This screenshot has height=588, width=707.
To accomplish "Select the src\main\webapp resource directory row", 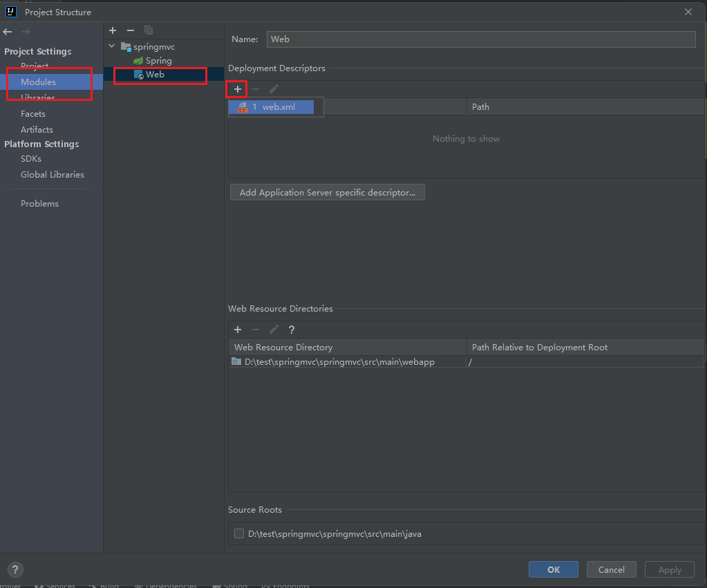I will (348, 361).
